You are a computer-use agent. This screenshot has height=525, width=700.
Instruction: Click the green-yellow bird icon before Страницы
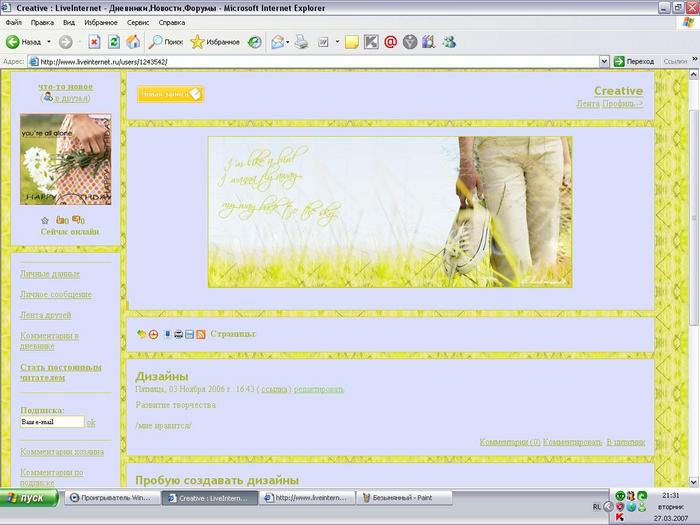142,334
